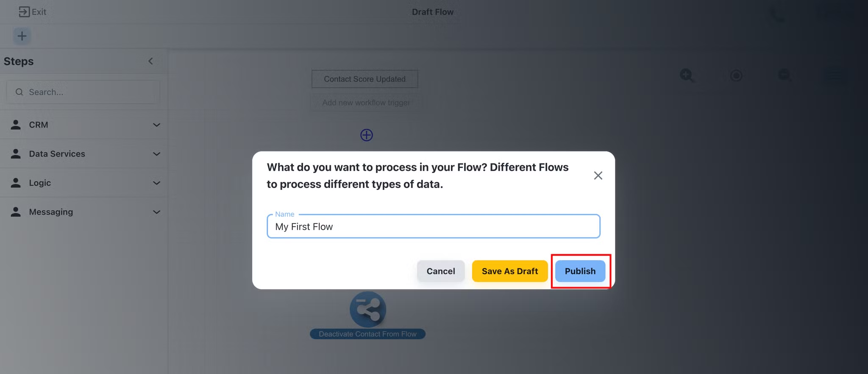Screen dimensions: 868x374
Task: Click the phone icon in the top bar
Action: tap(777, 15)
